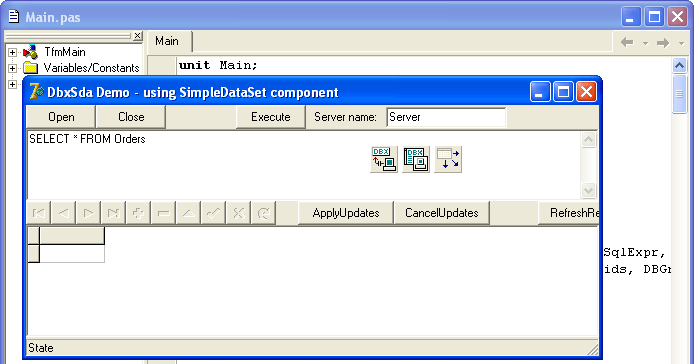This screenshot has height=364, width=694.
Task: Select the DataSource component icon
Action: pyautogui.click(x=448, y=159)
